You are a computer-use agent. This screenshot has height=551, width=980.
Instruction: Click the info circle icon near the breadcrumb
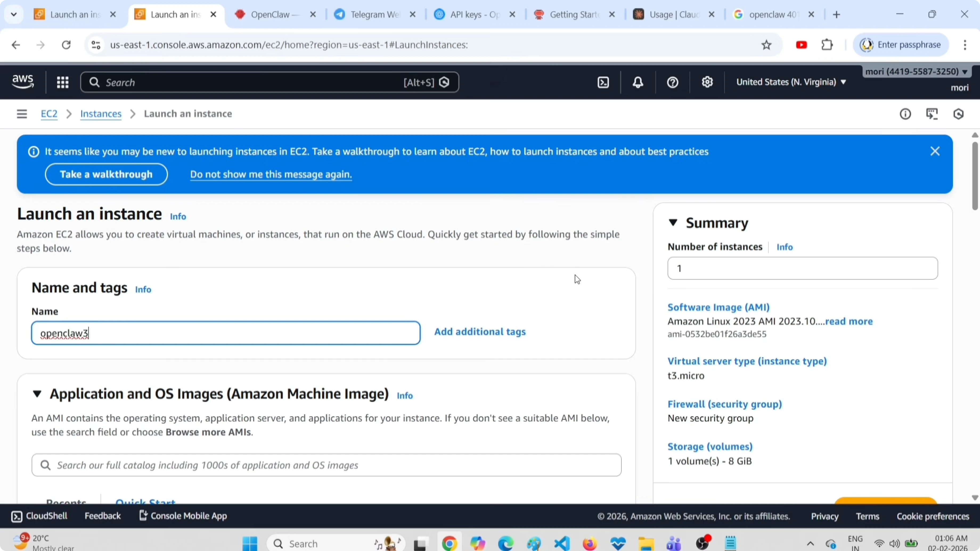905,114
